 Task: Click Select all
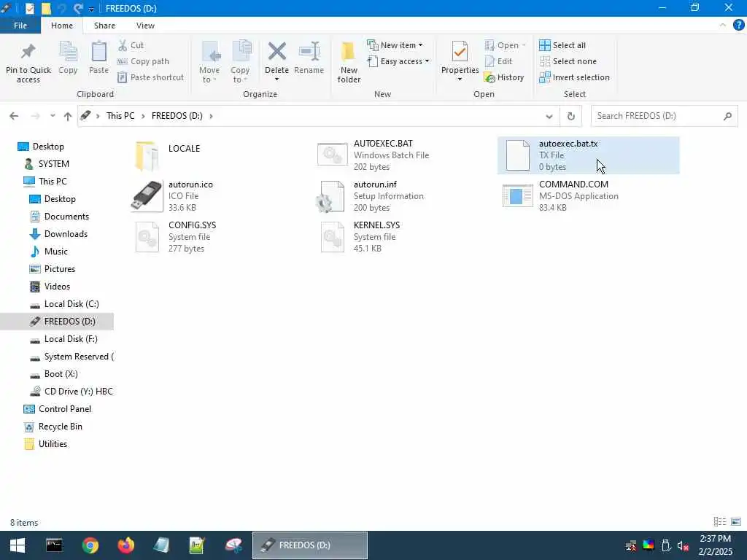click(562, 45)
